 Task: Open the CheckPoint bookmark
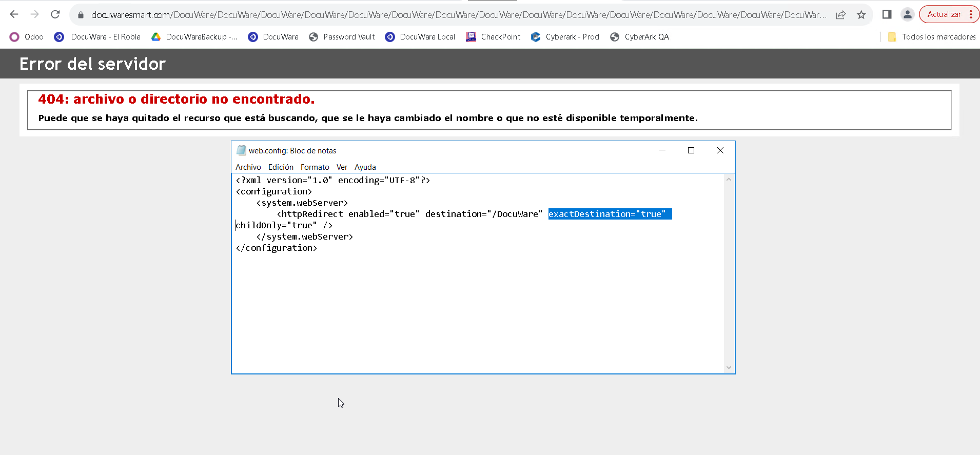(x=493, y=37)
